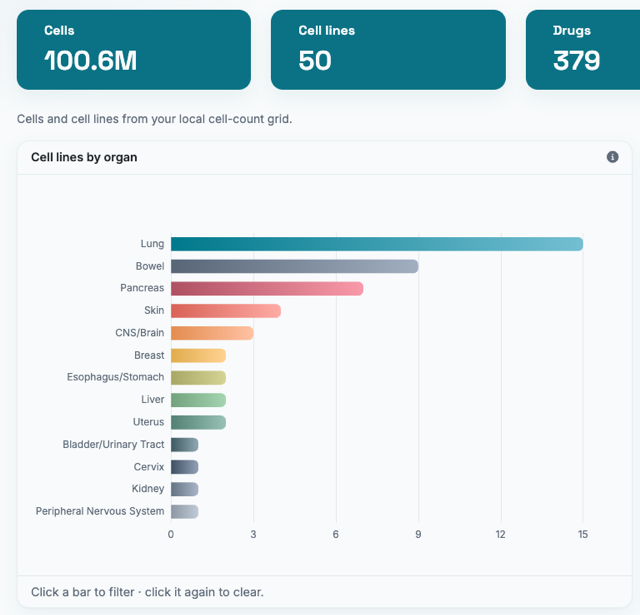Select the Bowel bar in the chart
This screenshot has width=640, height=615.
point(294,266)
